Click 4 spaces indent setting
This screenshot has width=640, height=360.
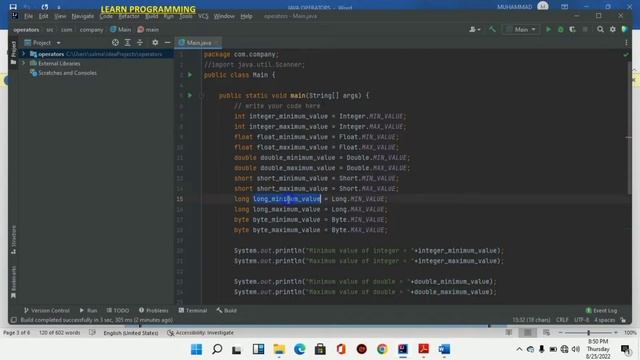tap(604, 320)
